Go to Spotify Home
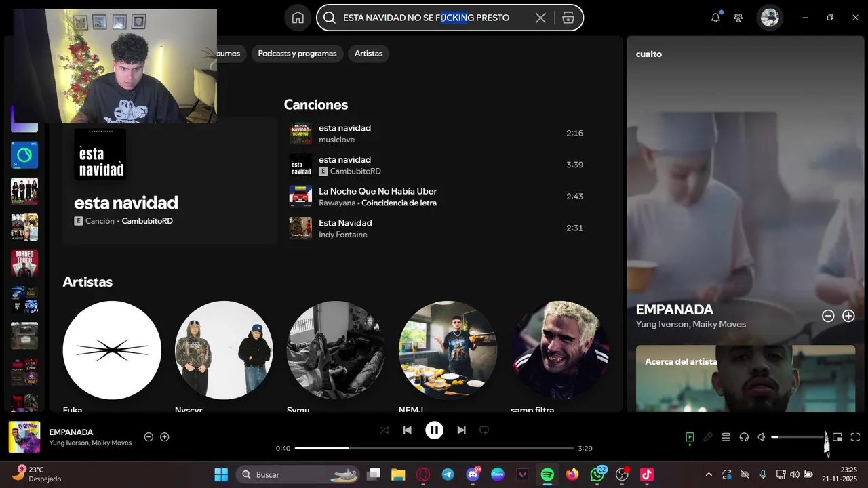 [298, 18]
